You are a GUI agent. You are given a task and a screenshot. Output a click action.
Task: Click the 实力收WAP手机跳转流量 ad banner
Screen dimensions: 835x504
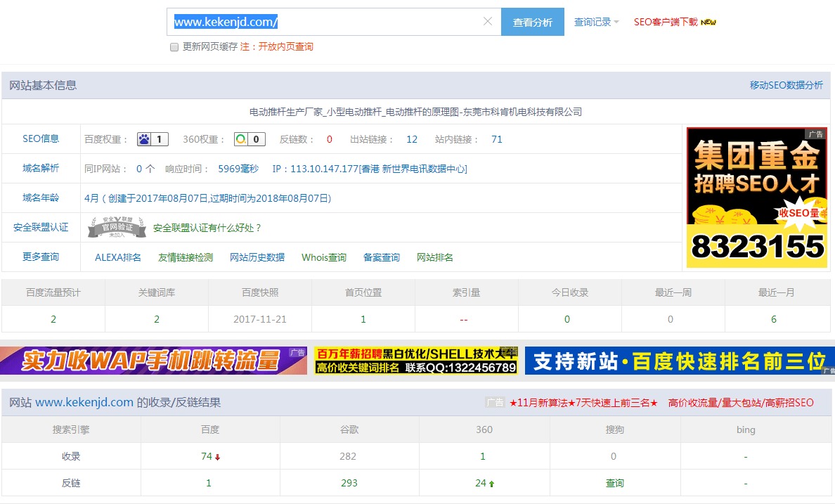[153, 361]
